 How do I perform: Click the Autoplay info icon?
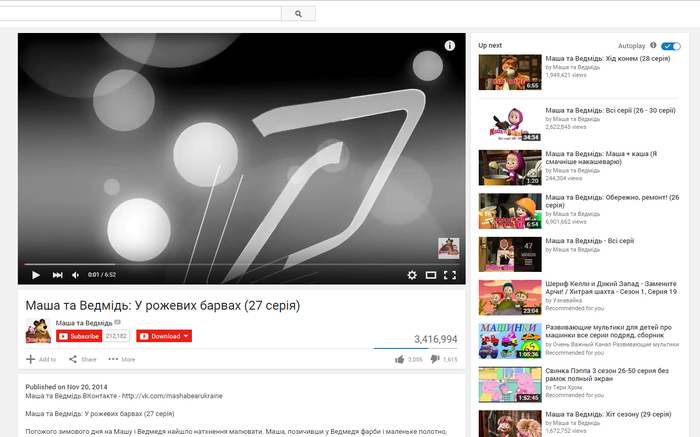[653, 45]
